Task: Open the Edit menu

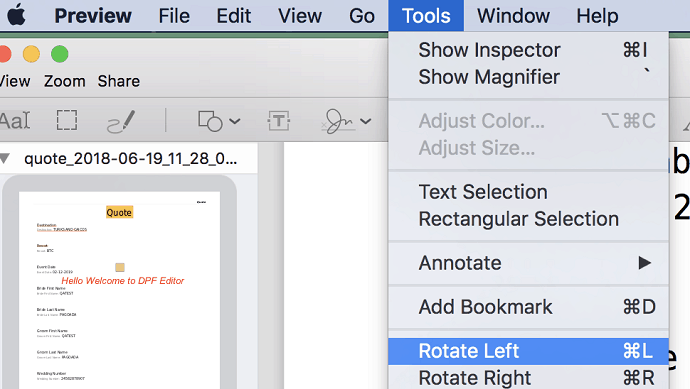Action: point(234,16)
